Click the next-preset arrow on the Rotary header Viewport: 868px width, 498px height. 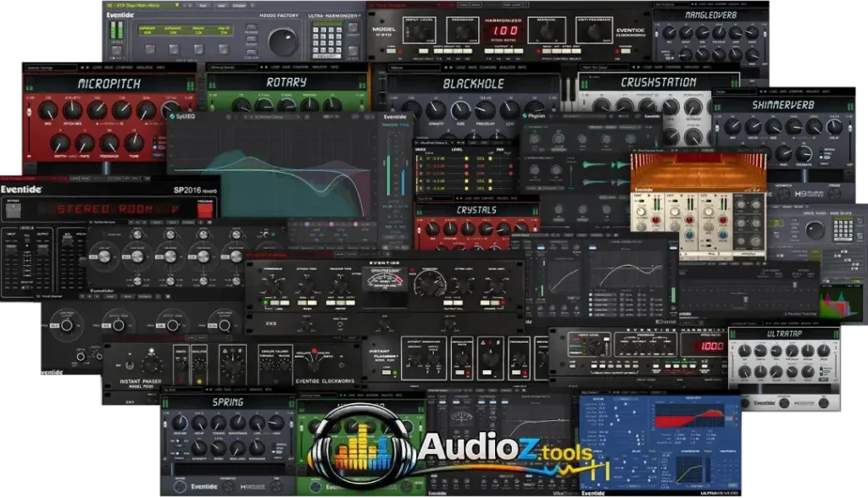tap(266, 67)
